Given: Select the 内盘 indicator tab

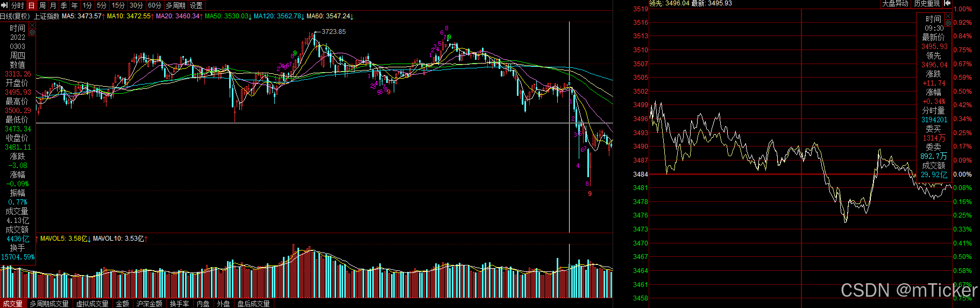Looking at the screenshot, I should tap(203, 304).
